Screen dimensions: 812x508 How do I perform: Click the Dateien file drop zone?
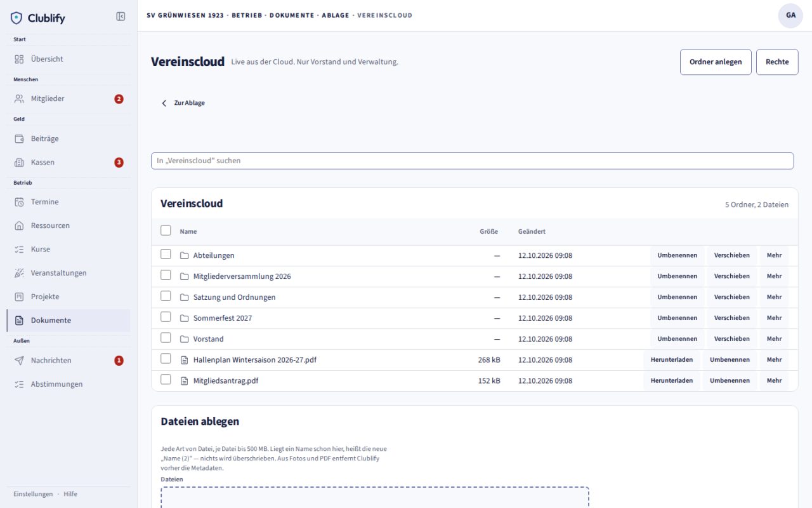click(375, 497)
